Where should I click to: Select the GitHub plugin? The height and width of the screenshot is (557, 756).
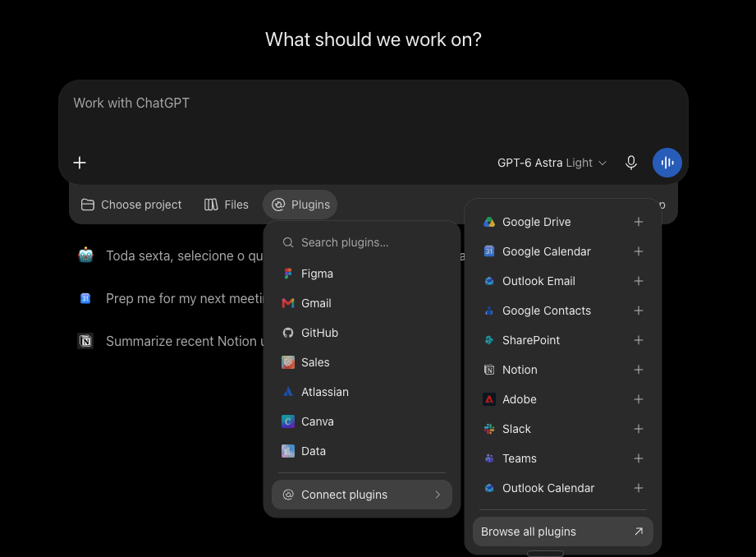pos(362,333)
